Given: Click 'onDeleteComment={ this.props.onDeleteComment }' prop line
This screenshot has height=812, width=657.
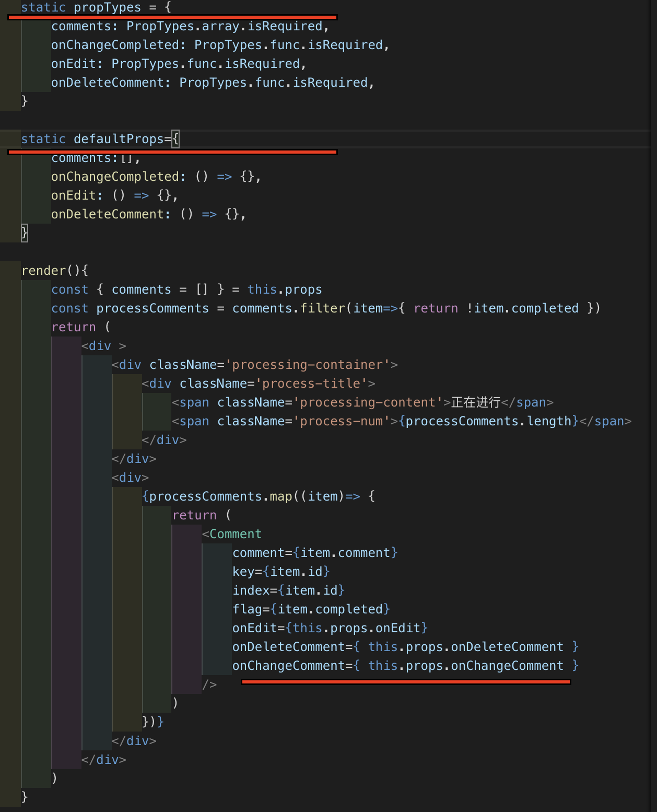Looking at the screenshot, I should click(x=406, y=647).
